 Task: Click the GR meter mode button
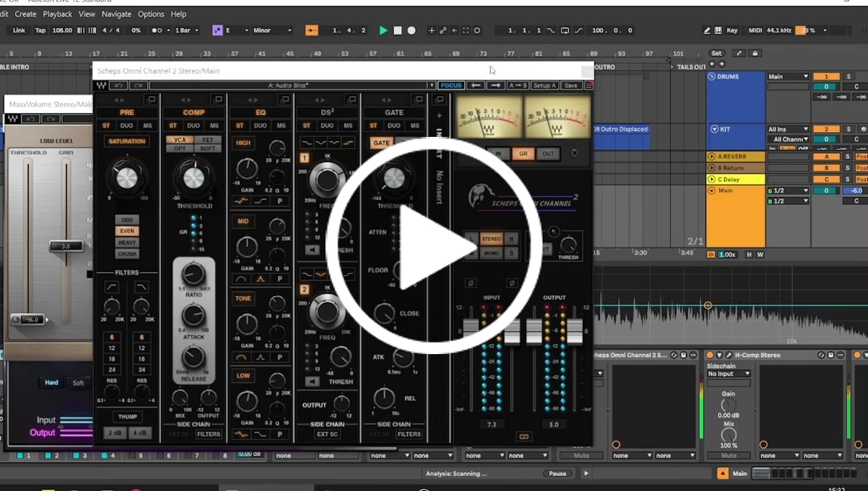tap(523, 154)
